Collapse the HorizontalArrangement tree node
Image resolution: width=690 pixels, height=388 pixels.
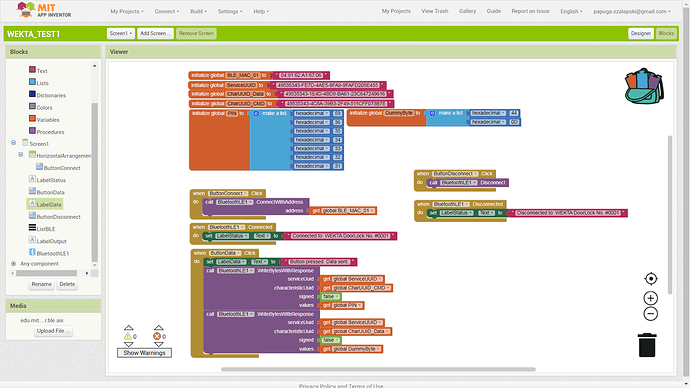pyautogui.click(x=21, y=154)
